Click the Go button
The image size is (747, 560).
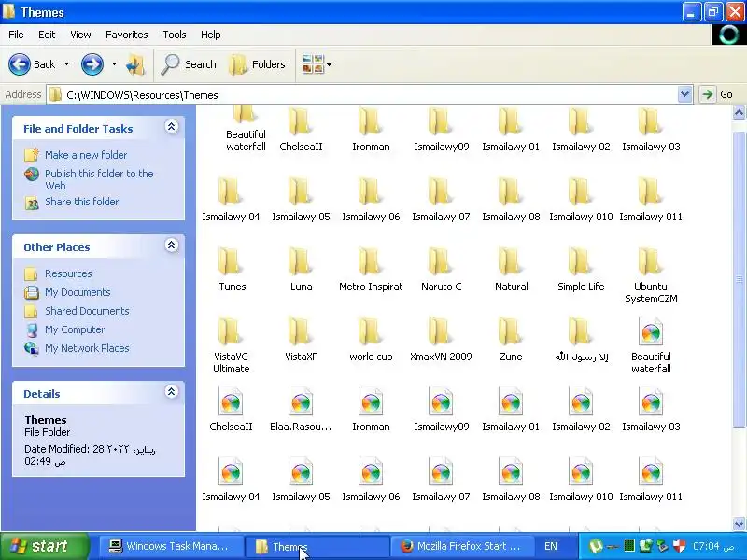coord(716,94)
